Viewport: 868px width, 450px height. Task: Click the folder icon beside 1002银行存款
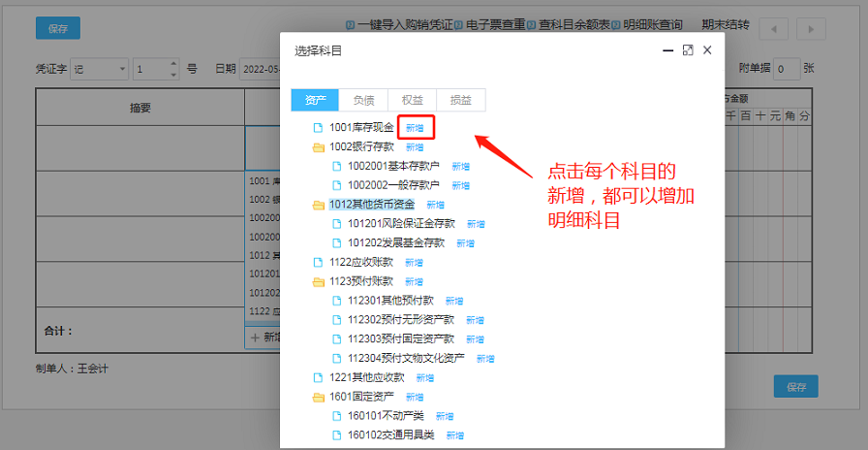point(319,147)
